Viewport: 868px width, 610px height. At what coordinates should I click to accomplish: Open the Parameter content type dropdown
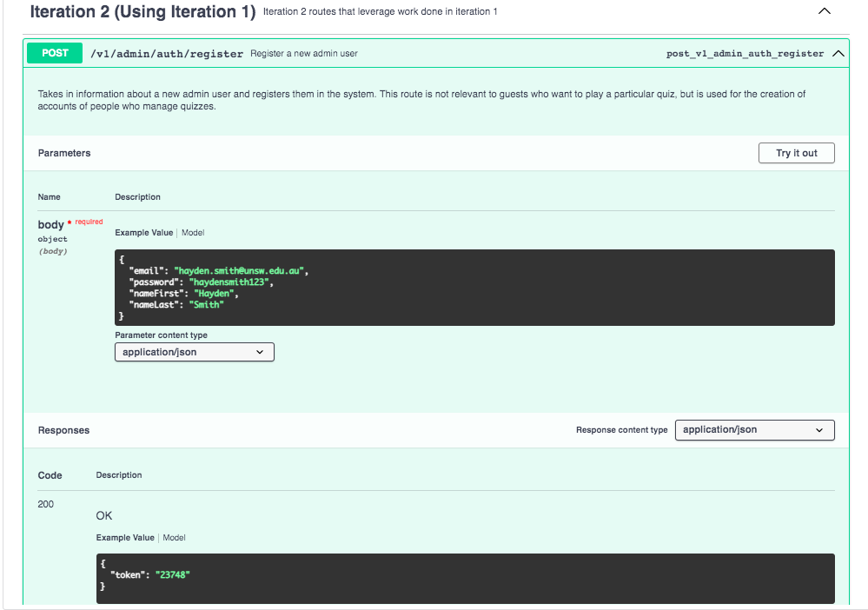coord(194,352)
